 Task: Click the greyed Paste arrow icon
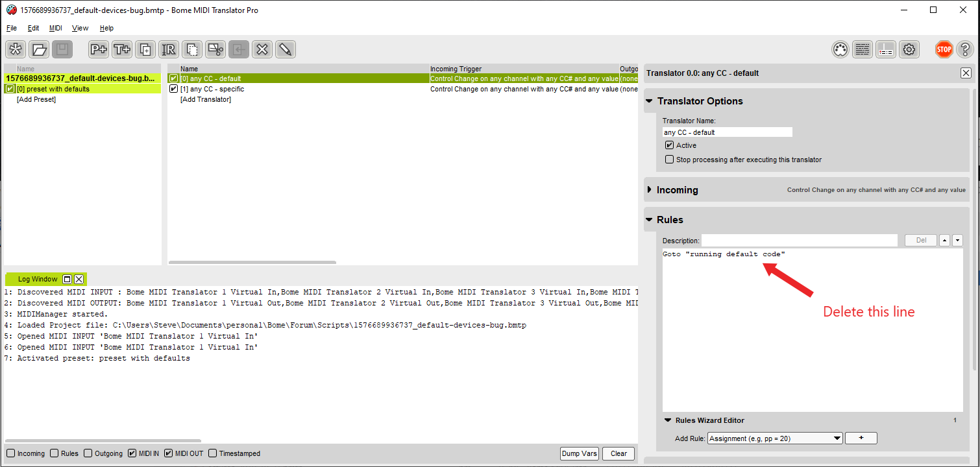[x=239, y=49]
